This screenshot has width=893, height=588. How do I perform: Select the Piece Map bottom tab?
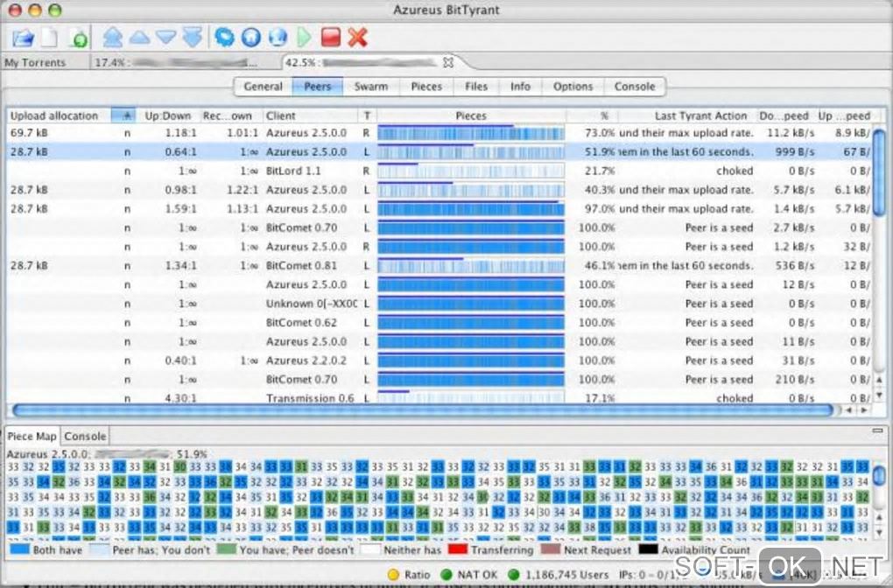click(32, 437)
